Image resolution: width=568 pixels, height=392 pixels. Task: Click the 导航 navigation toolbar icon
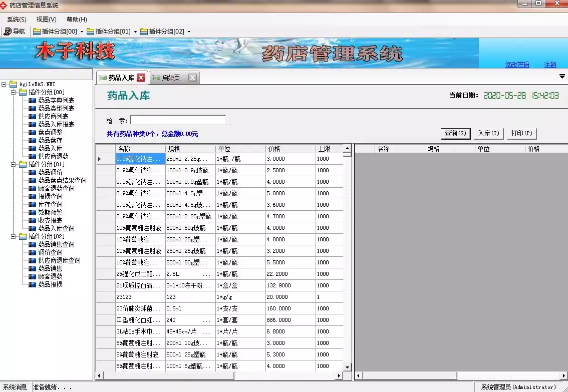[8, 32]
